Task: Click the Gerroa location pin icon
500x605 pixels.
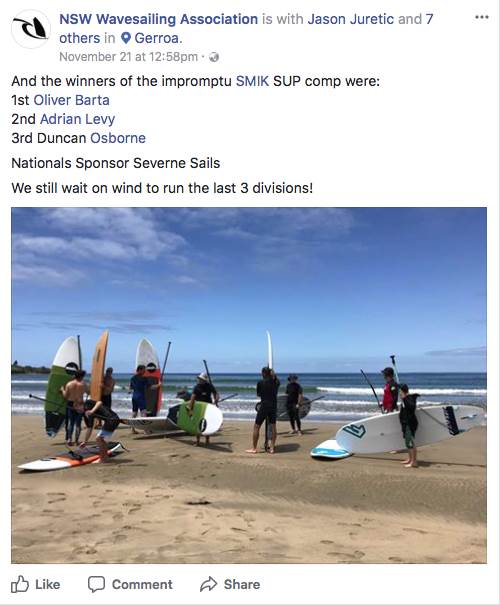Action: click(126, 38)
